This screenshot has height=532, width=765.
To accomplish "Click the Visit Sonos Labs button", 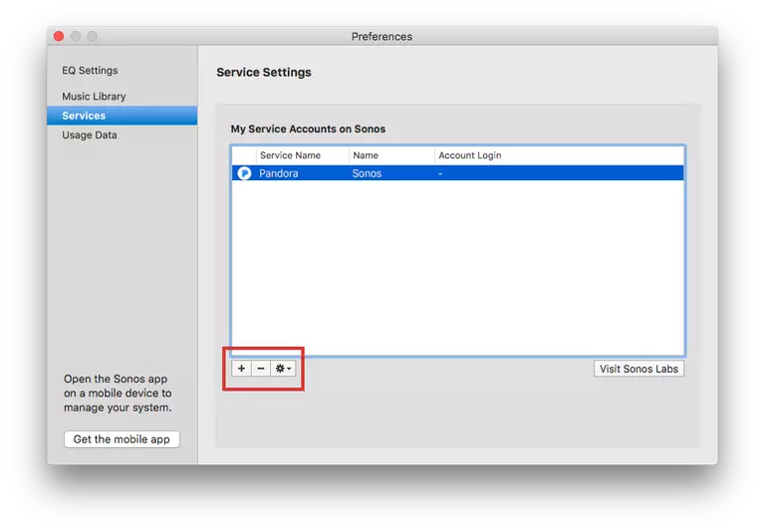I will click(x=638, y=369).
